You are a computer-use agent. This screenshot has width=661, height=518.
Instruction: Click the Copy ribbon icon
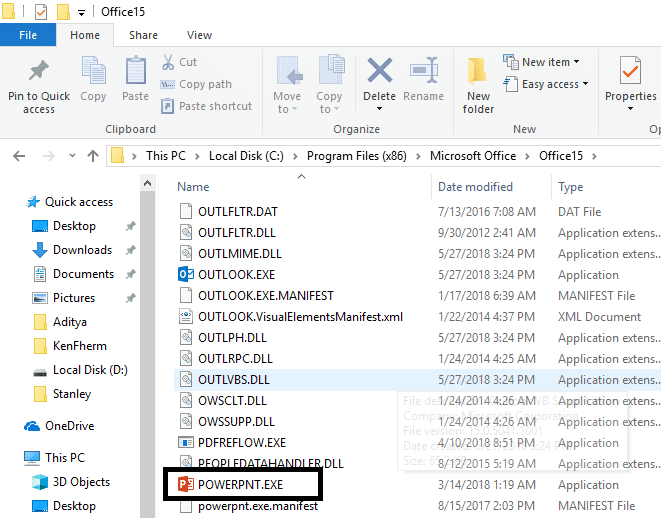[93, 70]
